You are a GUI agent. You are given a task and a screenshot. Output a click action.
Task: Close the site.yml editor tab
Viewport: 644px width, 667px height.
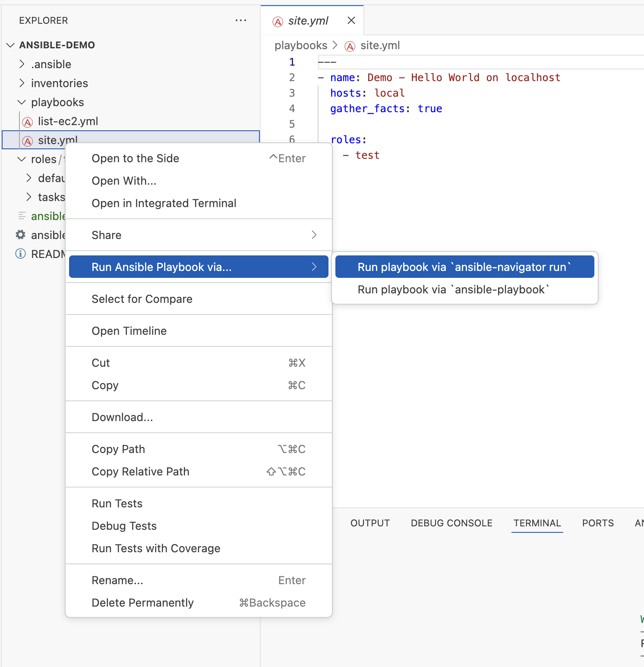pos(351,20)
